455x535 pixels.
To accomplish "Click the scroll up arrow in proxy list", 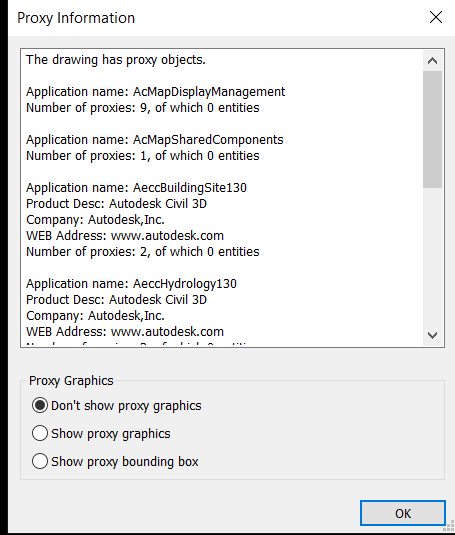I will pos(432,61).
